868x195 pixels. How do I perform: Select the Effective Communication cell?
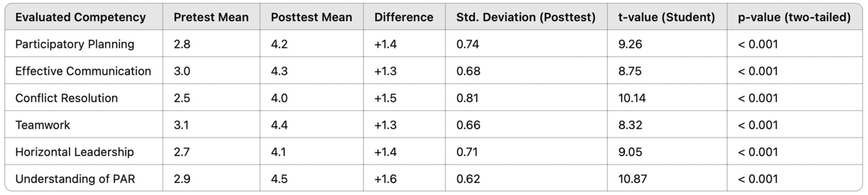click(x=83, y=71)
